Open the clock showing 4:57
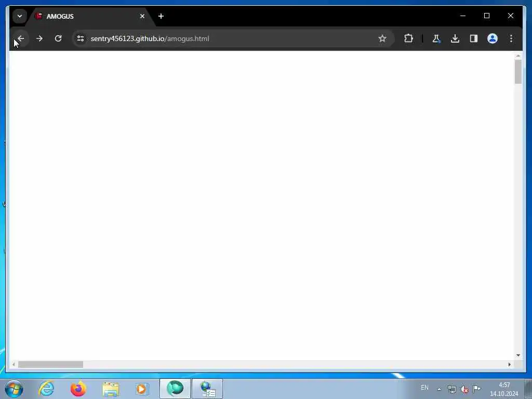 (x=504, y=389)
